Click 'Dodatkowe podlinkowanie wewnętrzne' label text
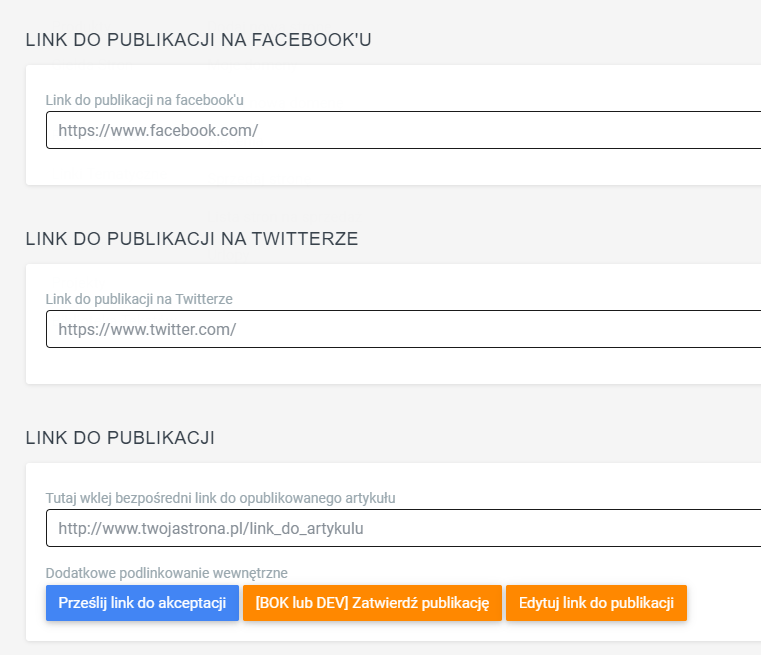 (166, 573)
